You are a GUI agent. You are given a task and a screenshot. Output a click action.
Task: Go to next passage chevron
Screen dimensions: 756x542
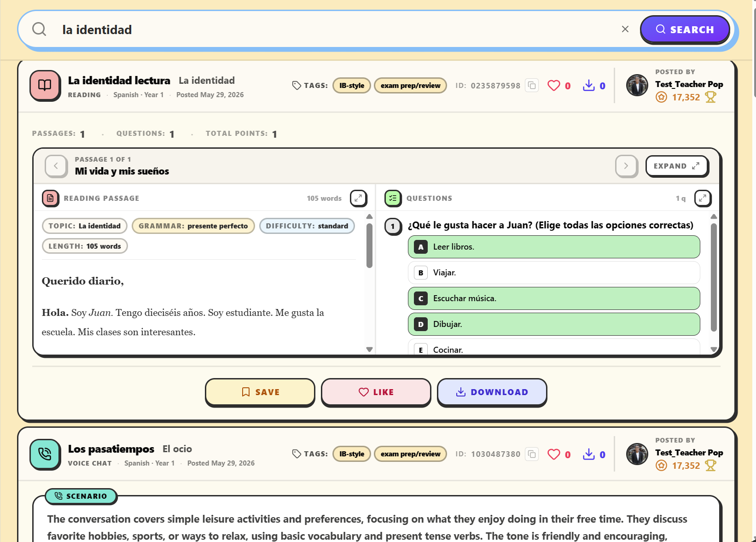point(626,166)
